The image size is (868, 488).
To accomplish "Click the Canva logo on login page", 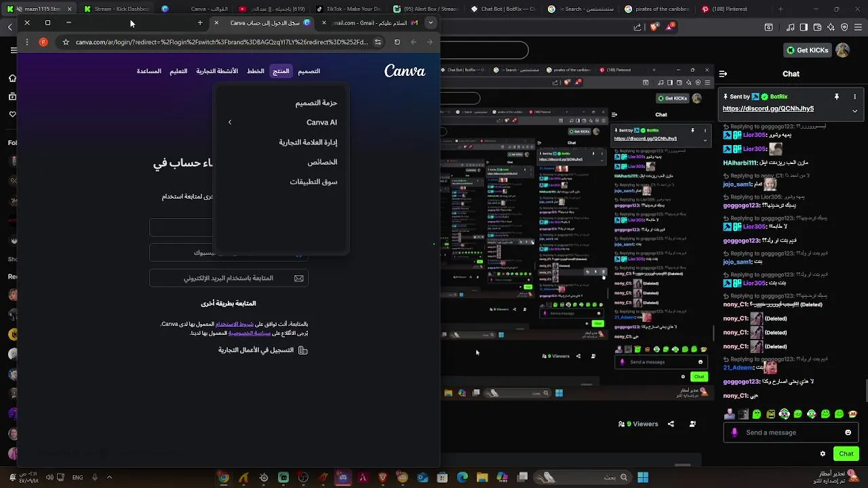I will [x=405, y=71].
